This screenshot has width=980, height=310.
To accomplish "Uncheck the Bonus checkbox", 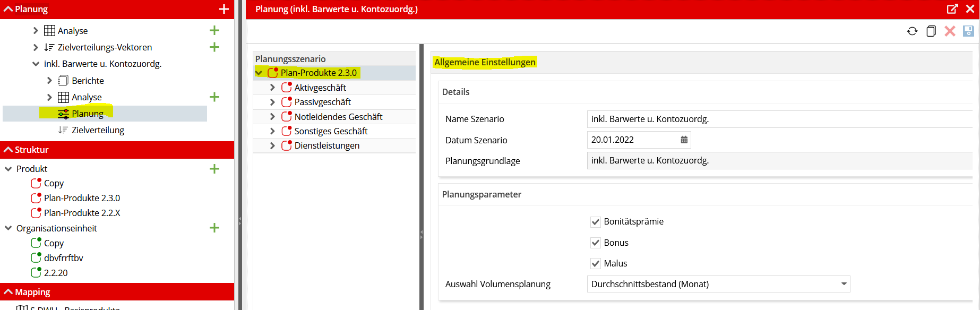I will point(596,243).
